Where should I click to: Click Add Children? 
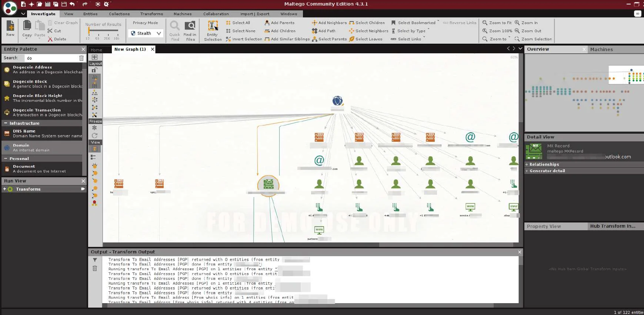[280, 31]
